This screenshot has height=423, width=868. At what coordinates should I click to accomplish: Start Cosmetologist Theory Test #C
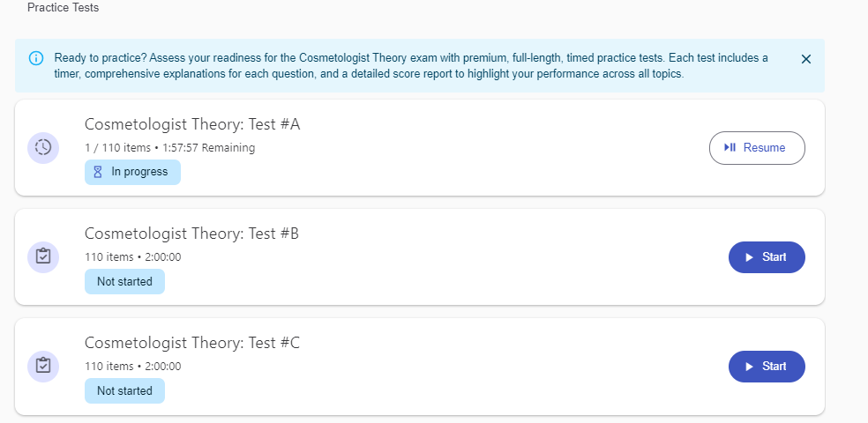tap(767, 367)
